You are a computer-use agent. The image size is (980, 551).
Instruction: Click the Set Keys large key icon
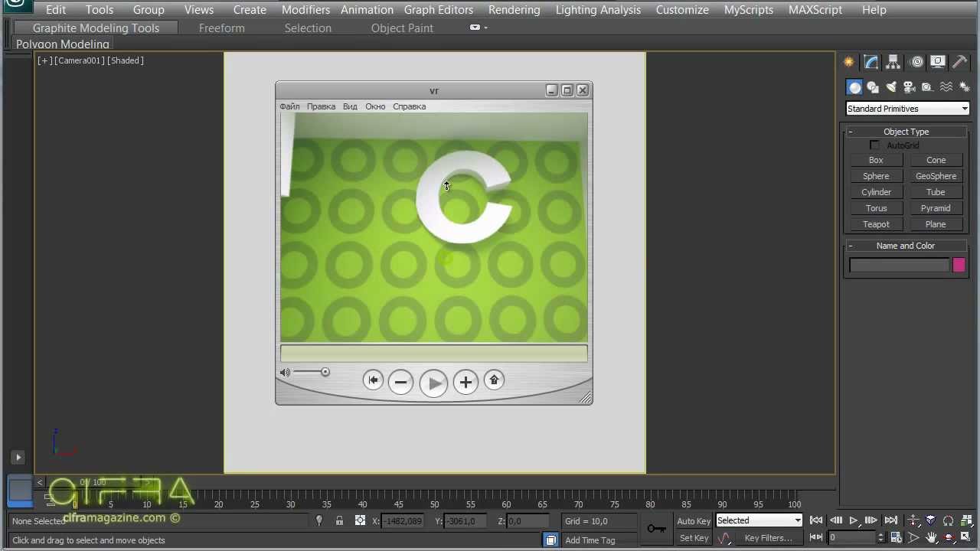pyautogui.click(x=656, y=529)
